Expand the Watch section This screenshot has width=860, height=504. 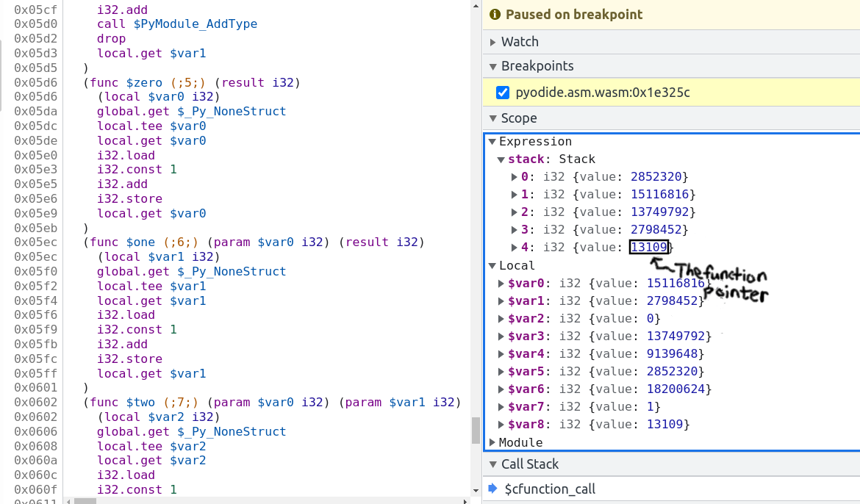click(493, 42)
